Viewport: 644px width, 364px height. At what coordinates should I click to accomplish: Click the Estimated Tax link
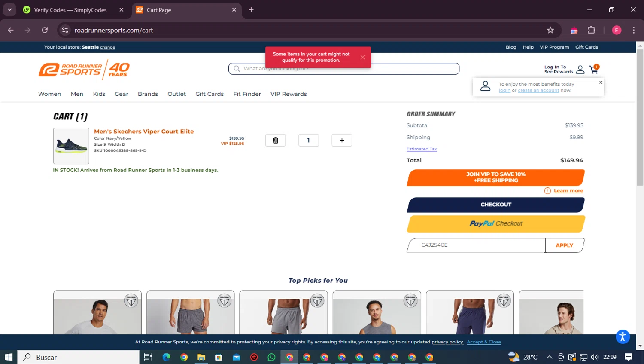(x=422, y=149)
